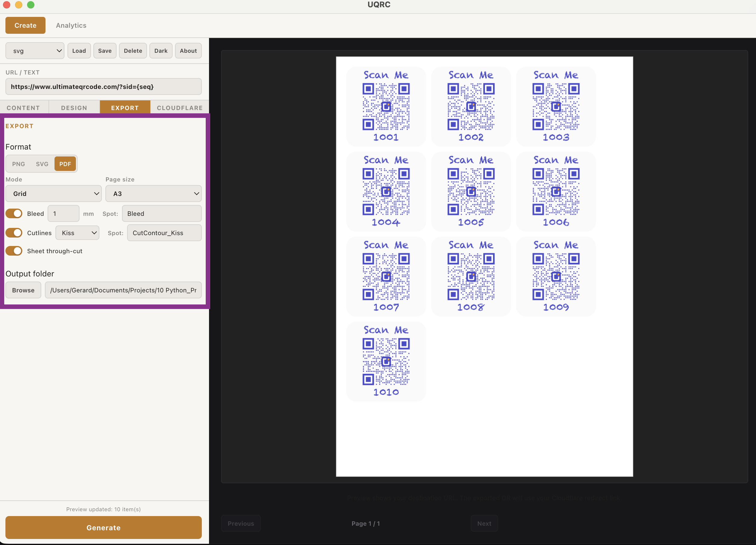The width and height of the screenshot is (756, 545).
Task: Toggle the Sheet through-cut switch
Action: [14, 251]
